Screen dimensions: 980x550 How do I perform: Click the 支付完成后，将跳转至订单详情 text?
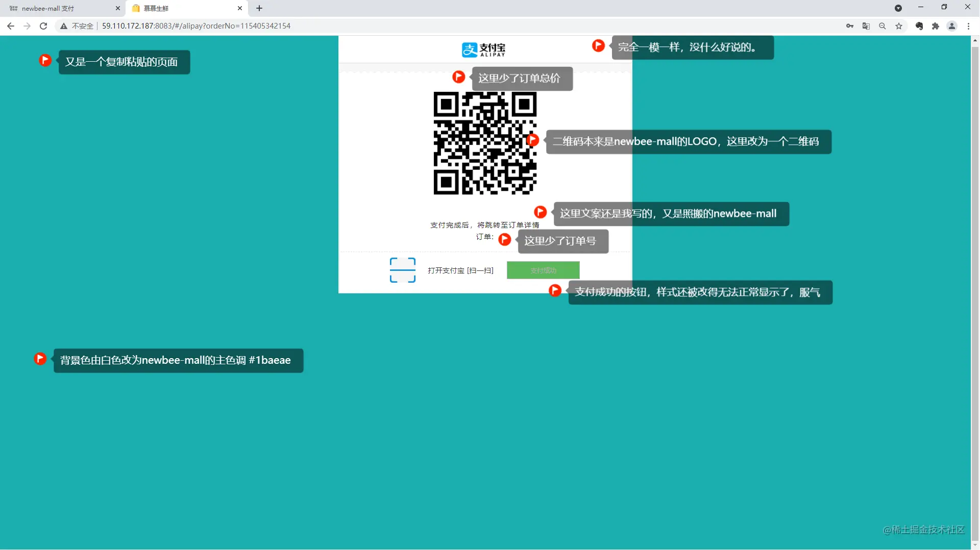click(x=485, y=225)
